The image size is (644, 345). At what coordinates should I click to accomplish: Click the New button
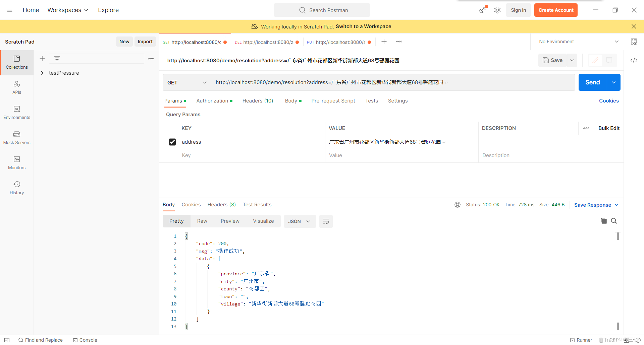point(124,42)
